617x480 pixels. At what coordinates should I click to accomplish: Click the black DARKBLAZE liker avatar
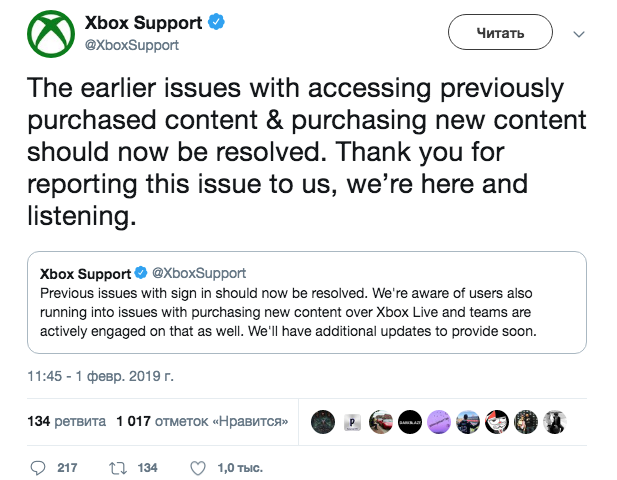pos(410,421)
